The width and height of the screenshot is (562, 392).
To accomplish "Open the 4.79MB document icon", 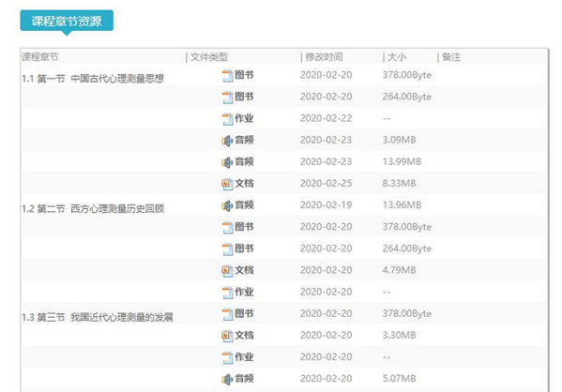I will click(x=227, y=270).
